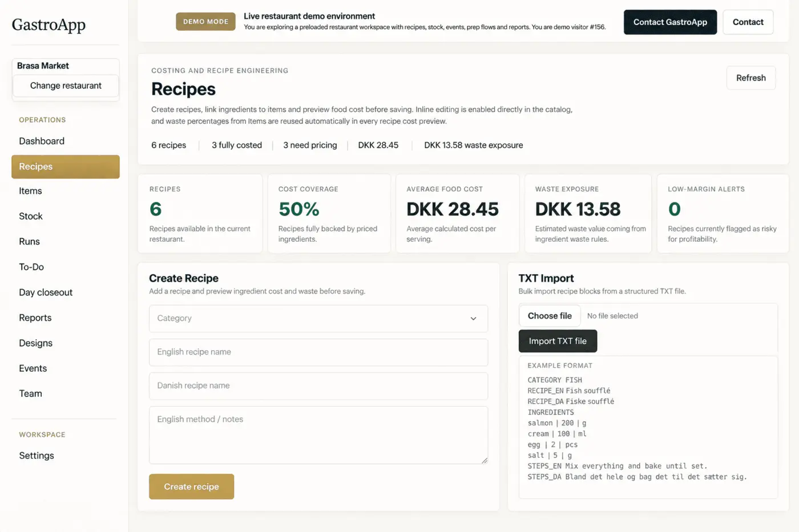Open the Stock page
Screen dimensions: 799x532
coord(31,216)
